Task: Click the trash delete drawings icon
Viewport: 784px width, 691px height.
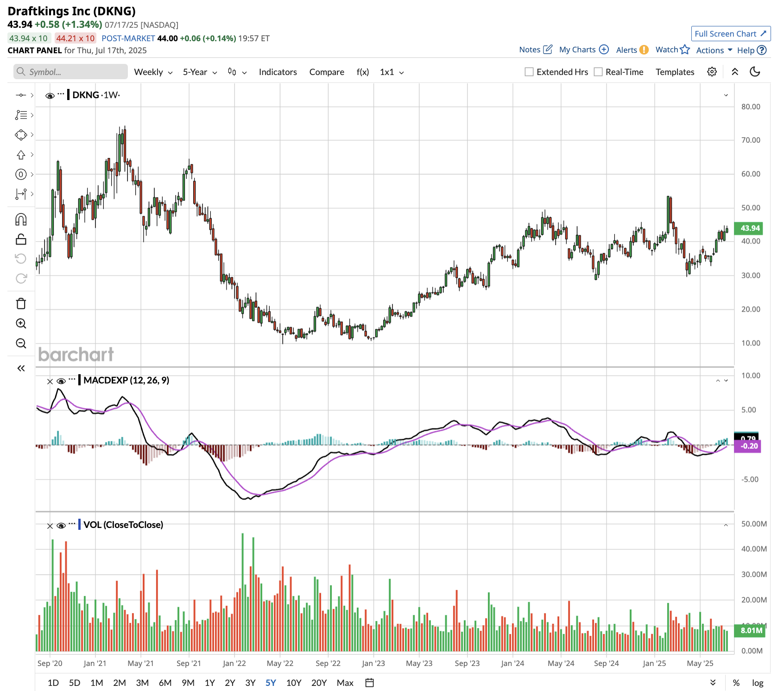Action: tap(21, 304)
